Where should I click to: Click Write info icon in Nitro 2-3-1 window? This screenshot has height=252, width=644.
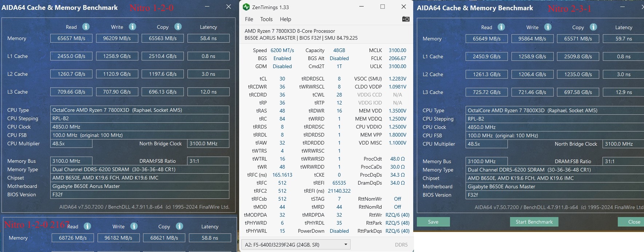548,27
